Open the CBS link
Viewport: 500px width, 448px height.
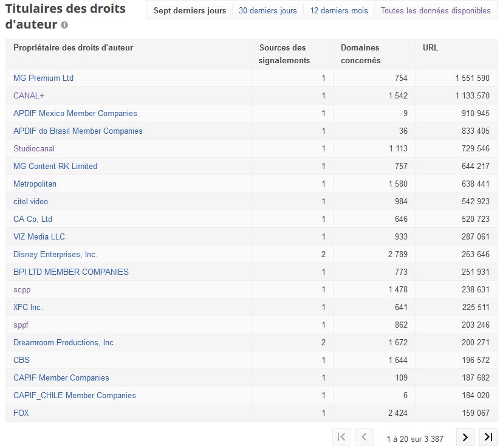[21, 360]
